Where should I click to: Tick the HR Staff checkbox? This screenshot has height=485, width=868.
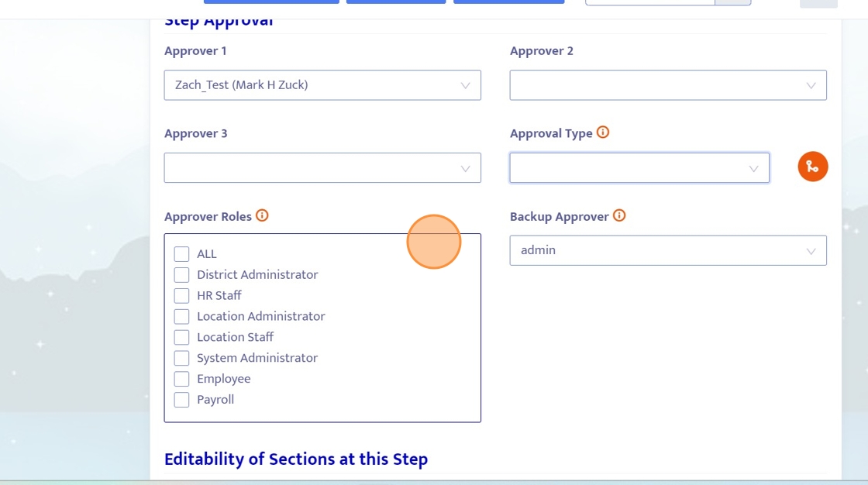[x=181, y=296]
